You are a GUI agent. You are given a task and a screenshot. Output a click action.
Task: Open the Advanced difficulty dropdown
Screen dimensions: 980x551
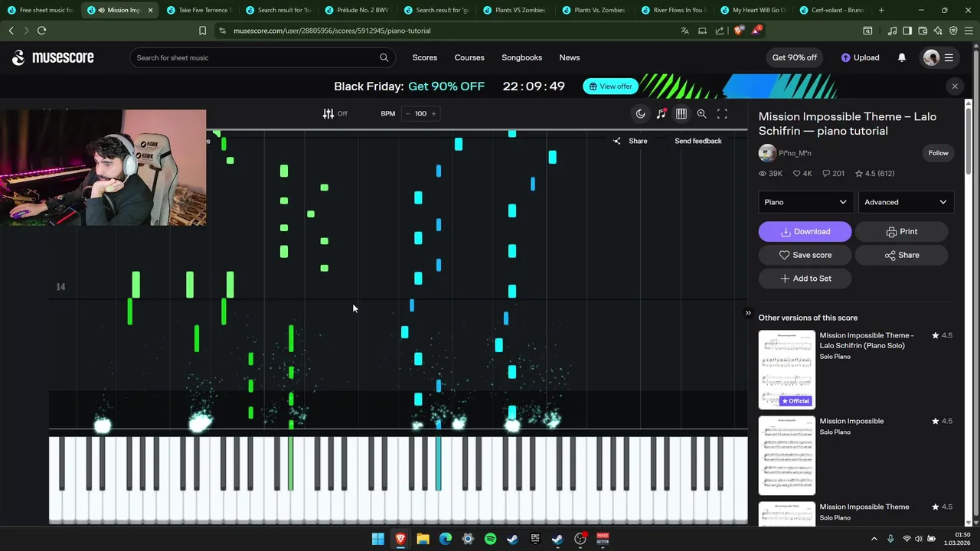point(906,202)
